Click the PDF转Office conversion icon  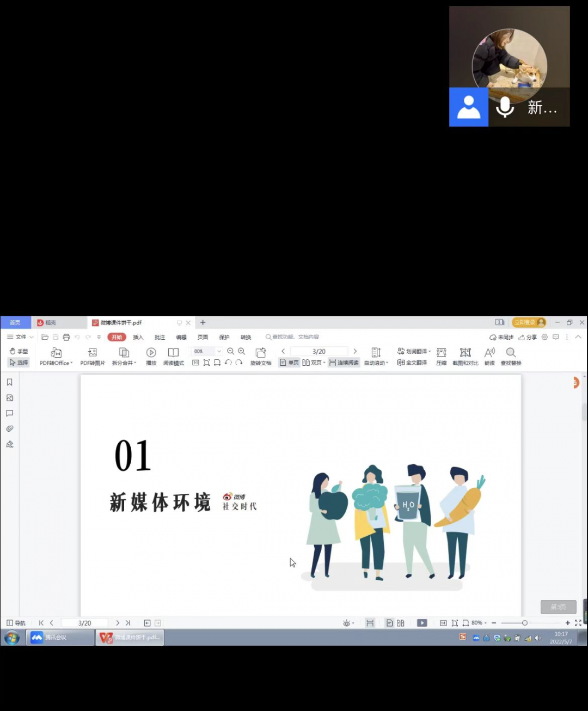pyautogui.click(x=56, y=353)
